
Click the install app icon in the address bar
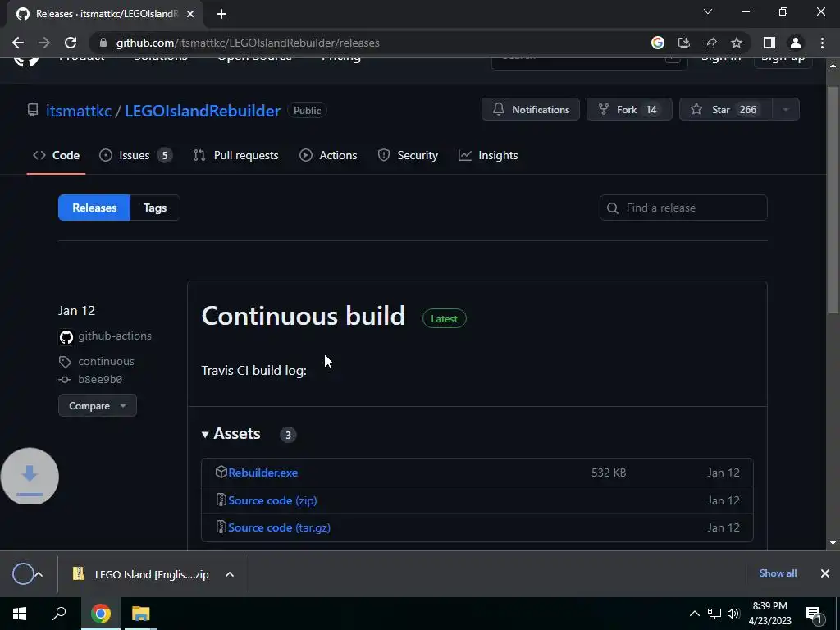click(x=683, y=43)
